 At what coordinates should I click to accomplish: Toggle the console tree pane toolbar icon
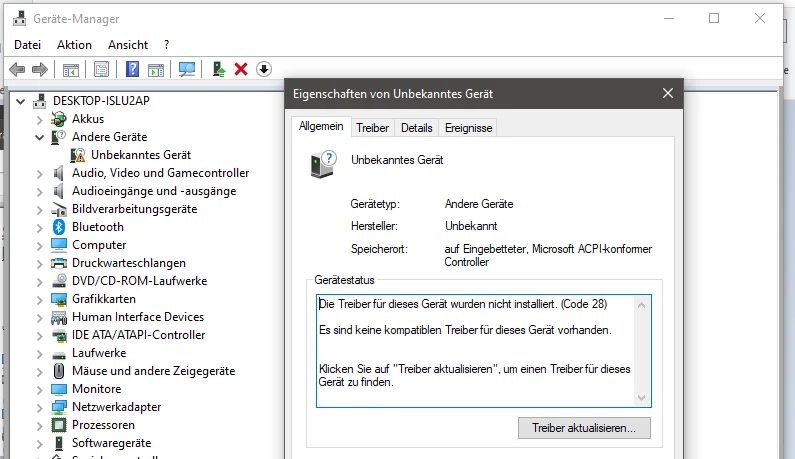click(70, 69)
